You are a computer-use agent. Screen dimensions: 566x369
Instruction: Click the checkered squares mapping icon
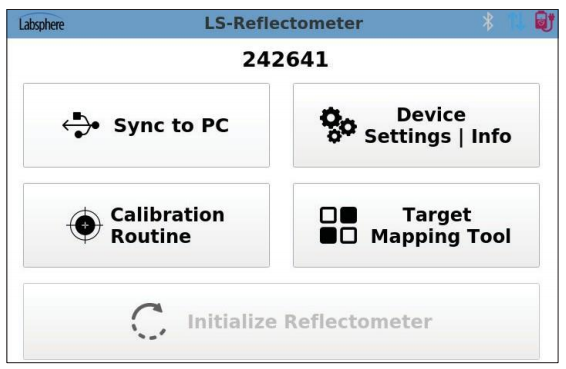coord(338,225)
